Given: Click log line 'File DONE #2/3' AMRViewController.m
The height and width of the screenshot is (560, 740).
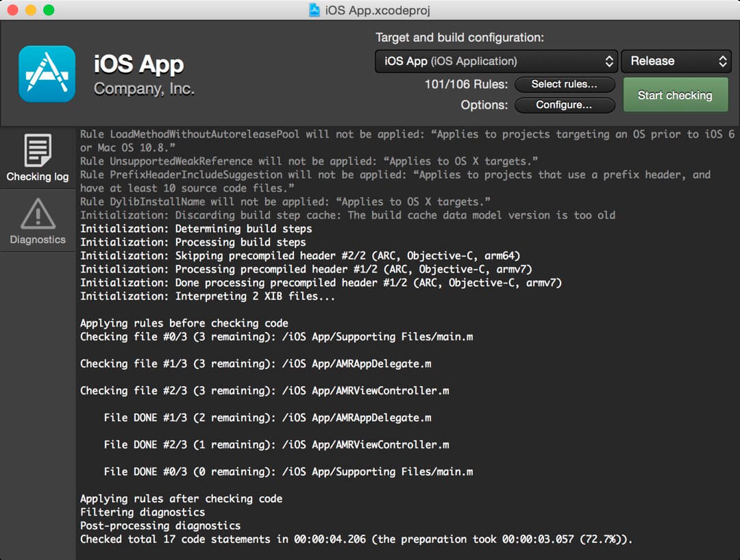Looking at the screenshot, I should tap(277, 444).
